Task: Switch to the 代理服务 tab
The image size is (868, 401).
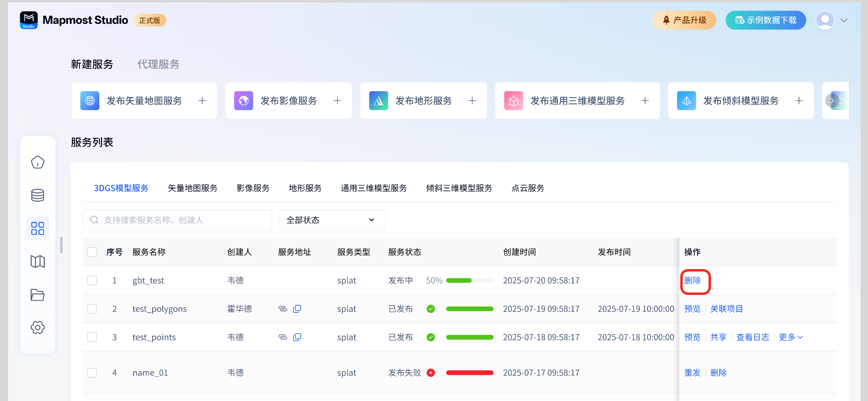Action: pyautogui.click(x=158, y=64)
